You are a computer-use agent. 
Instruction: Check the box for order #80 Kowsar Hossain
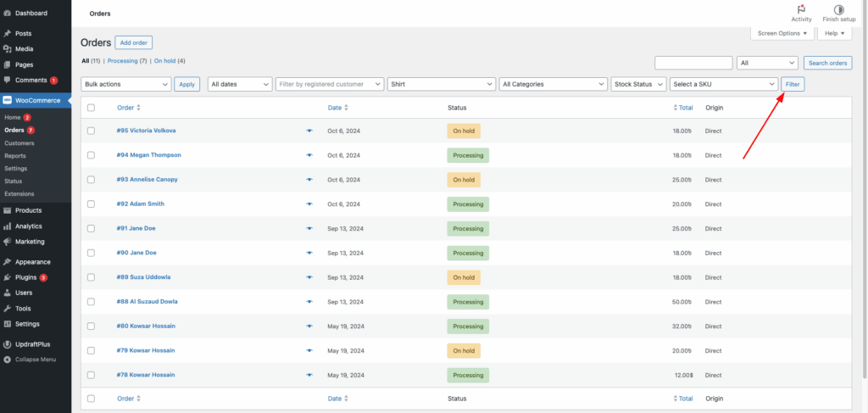92,326
